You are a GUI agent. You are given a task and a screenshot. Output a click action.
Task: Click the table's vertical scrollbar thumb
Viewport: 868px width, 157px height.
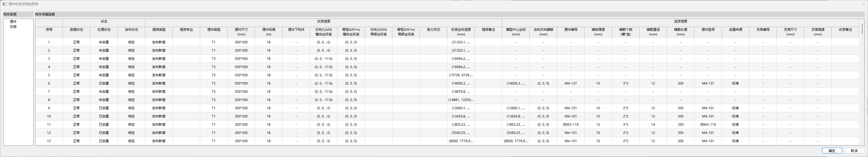(x=862, y=29)
